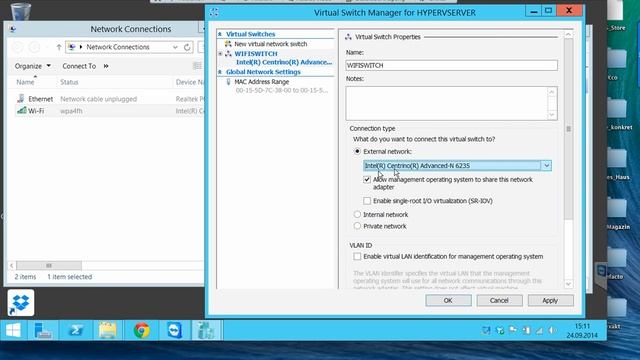Enable single-root I/O virtualization checkbox
Image resolution: width=640 pixels, height=360 pixels.
pyautogui.click(x=367, y=201)
